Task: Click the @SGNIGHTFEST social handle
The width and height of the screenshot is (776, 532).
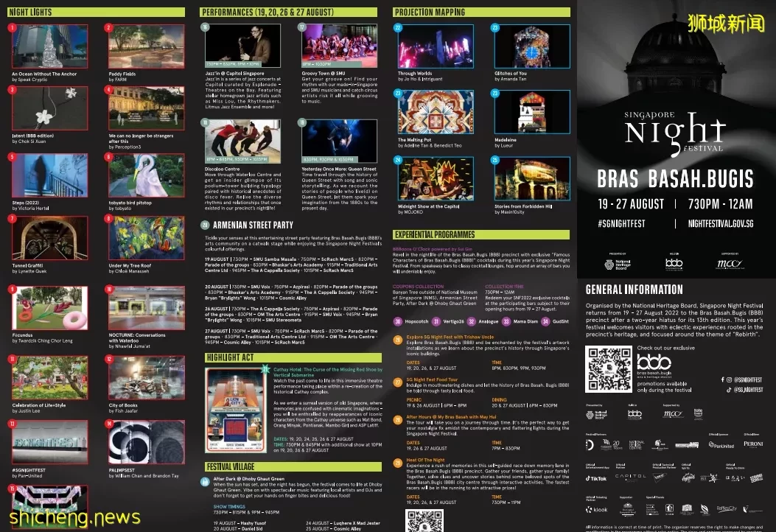Action: tap(748, 379)
